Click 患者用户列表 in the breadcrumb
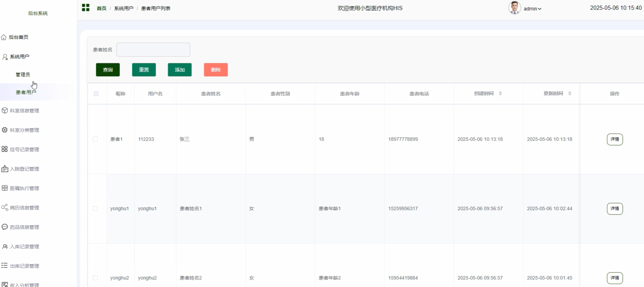 [x=156, y=8]
